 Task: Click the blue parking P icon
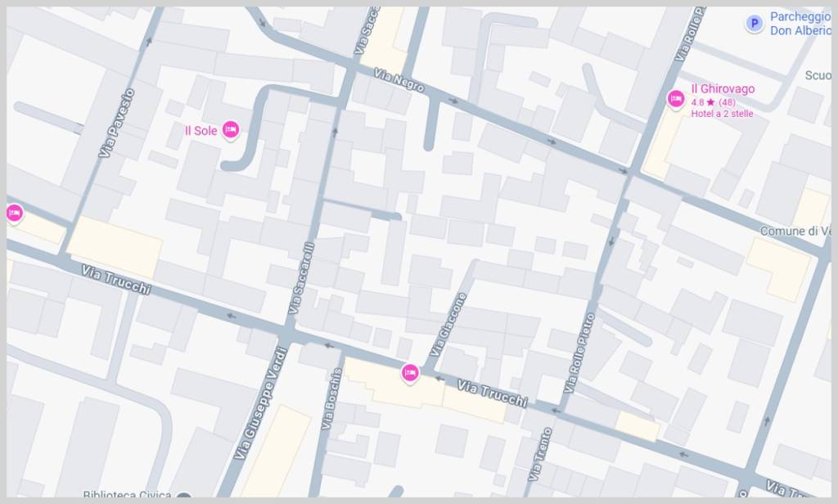point(754,23)
